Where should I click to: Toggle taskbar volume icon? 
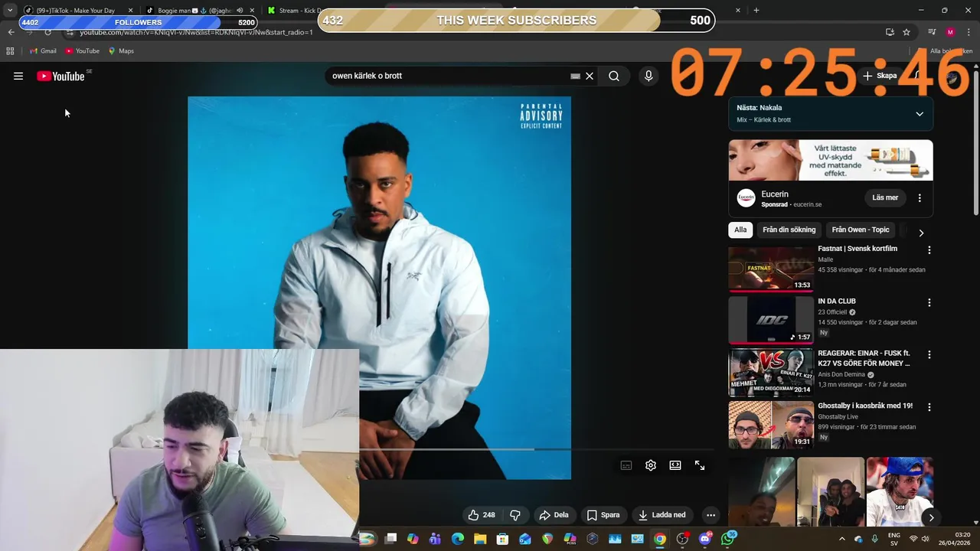(926, 539)
